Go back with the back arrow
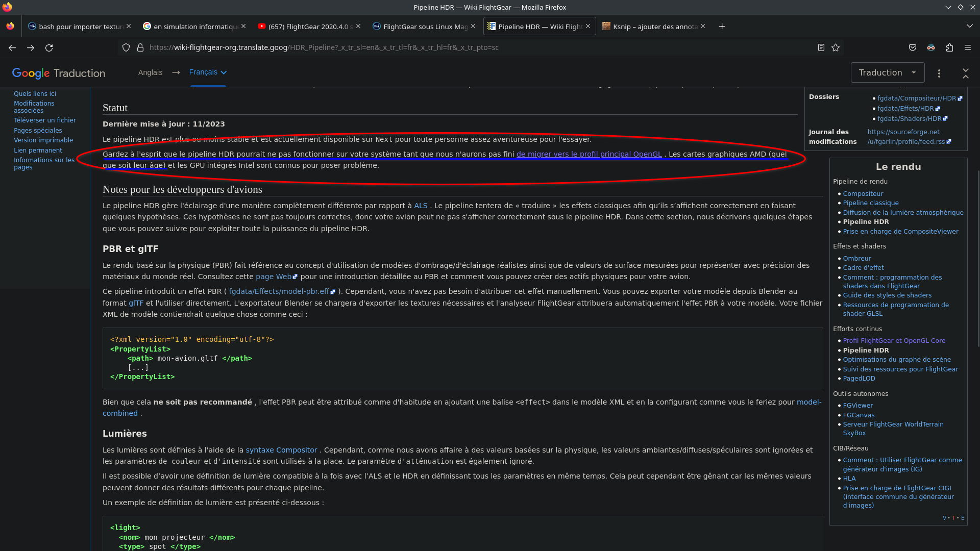The height and width of the screenshot is (551, 980). [12, 47]
